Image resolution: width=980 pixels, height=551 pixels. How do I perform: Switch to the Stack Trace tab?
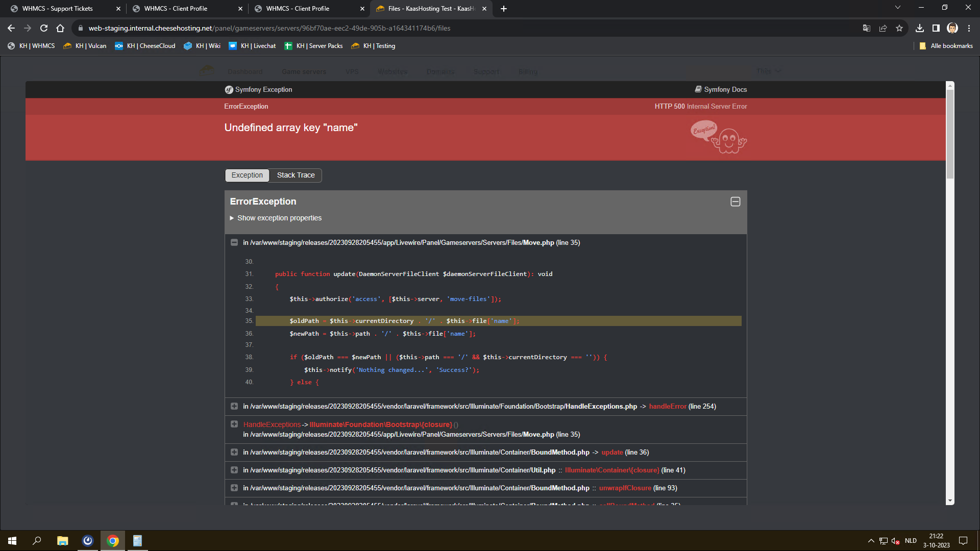[x=296, y=175]
